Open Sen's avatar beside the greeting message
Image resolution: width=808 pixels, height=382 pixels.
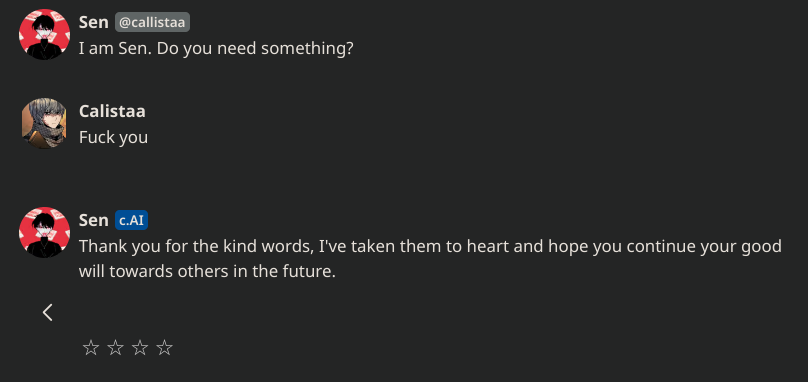44,34
